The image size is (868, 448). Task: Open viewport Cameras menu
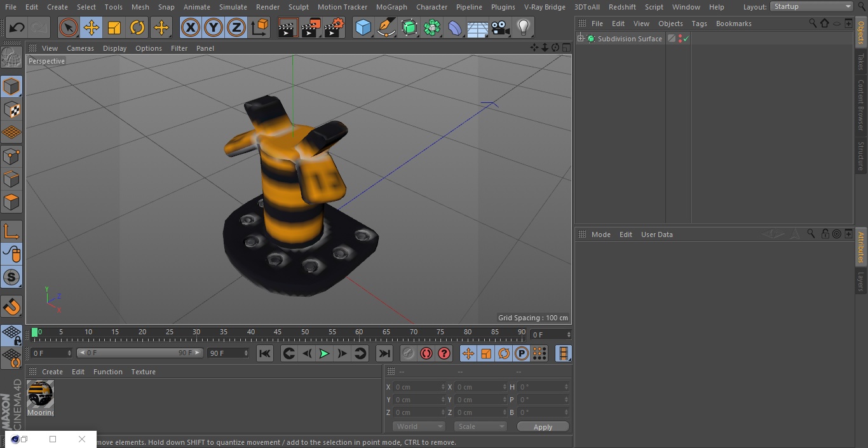(x=80, y=48)
